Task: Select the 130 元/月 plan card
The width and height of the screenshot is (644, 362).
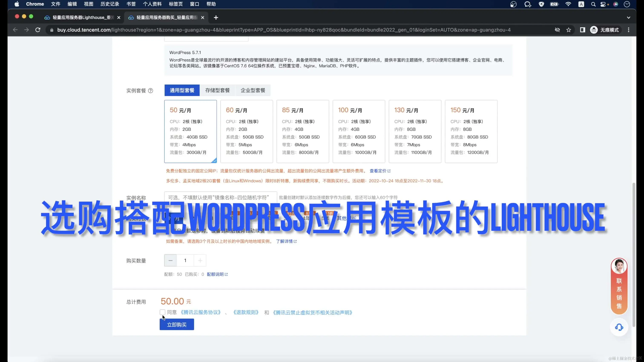Action: (415, 131)
